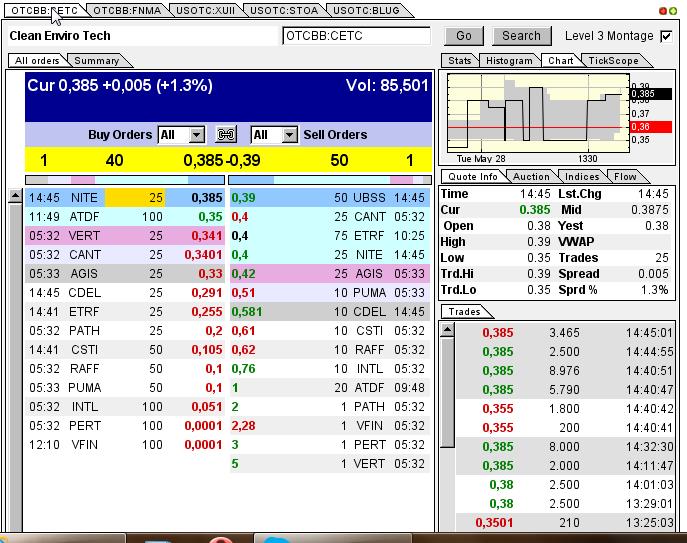Viewport: 687px width, 543px height.
Task: Switch to the USOTC:BLUG tab
Action: pyautogui.click(x=366, y=10)
